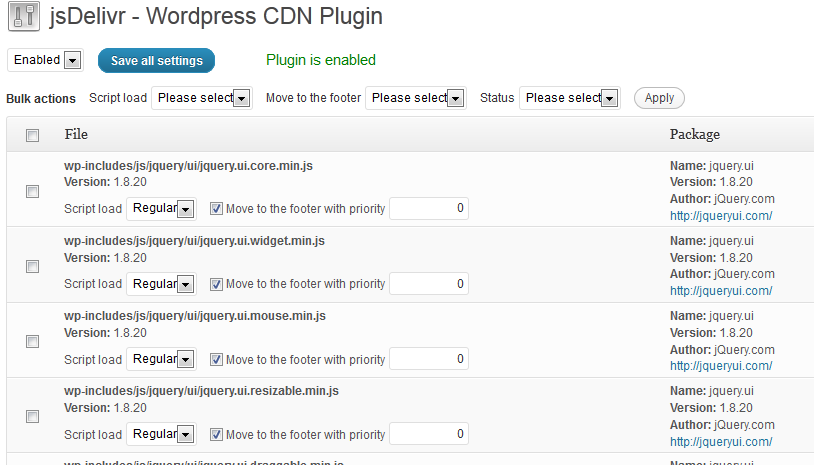Uncheck move to footer for jquery.ui.widget.min.js

216,284
